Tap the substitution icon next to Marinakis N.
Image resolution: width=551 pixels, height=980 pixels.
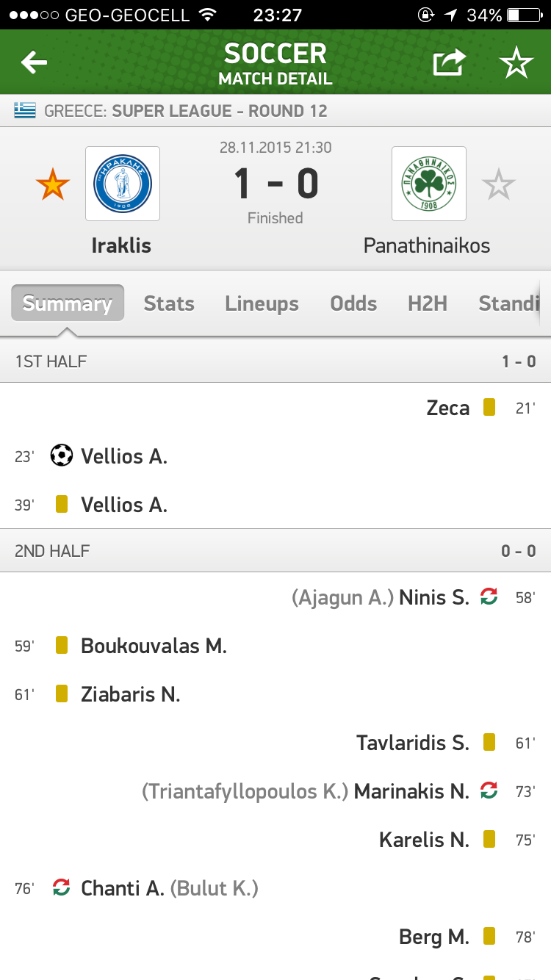(x=489, y=790)
